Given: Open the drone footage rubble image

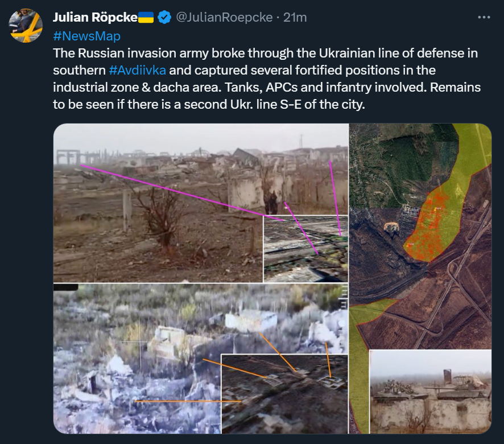Looking at the screenshot, I should 137,359.
